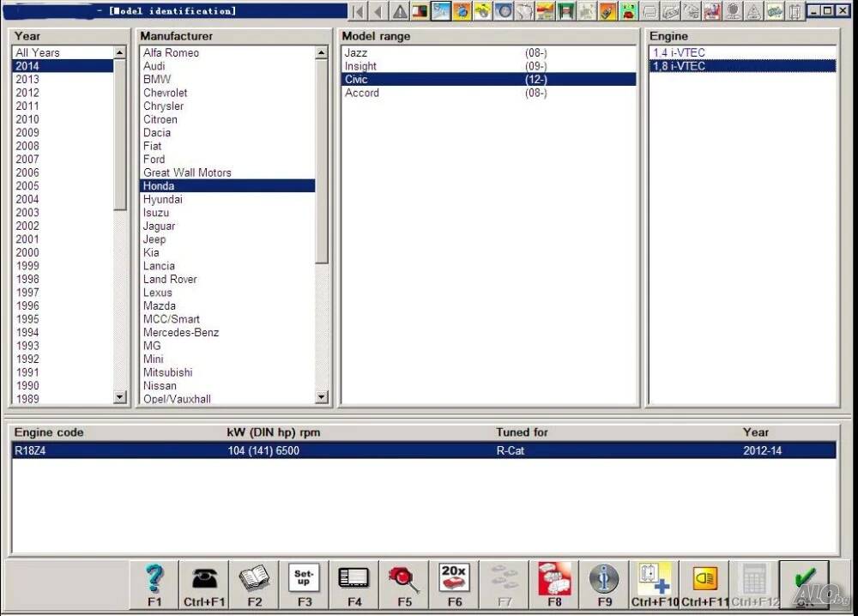The width and height of the screenshot is (858, 616).
Task: Select Great Wall Motors manufacturer
Action: point(227,172)
